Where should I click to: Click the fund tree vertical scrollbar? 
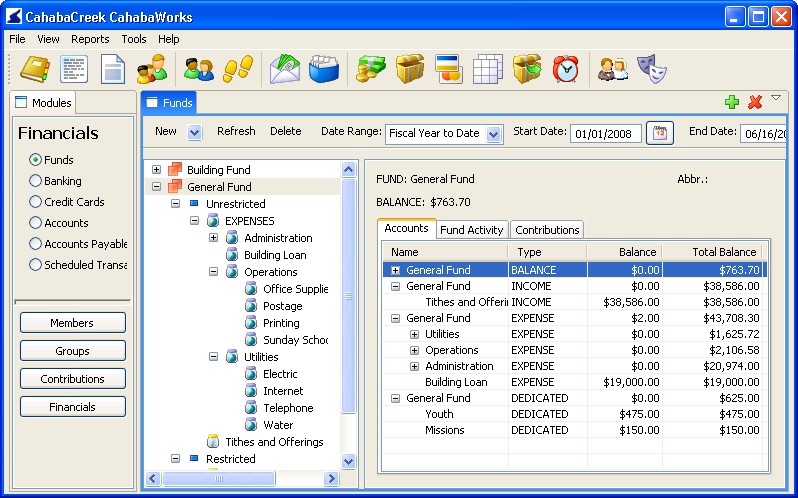(x=348, y=300)
